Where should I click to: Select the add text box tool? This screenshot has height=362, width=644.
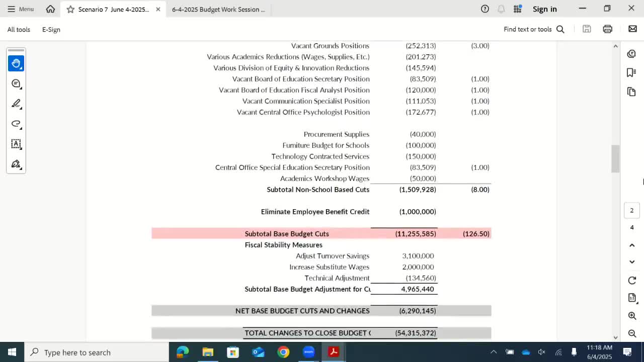tap(16, 144)
